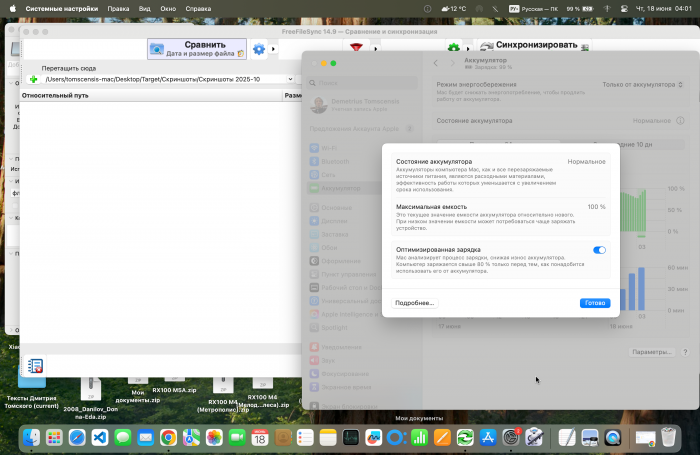Add folder pair with green plus icon
This screenshot has height=455, width=700.
click(33, 79)
